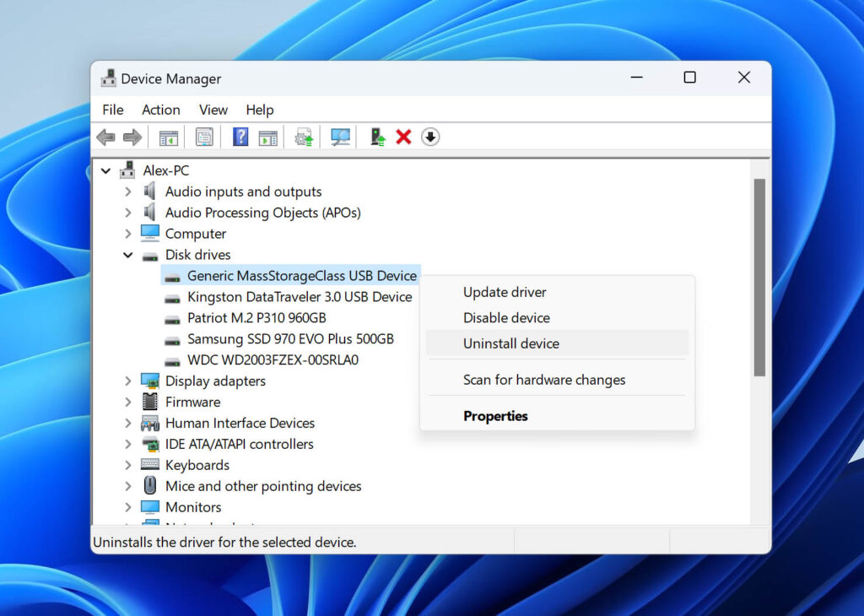Click the Forward navigation arrow in the toolbar
Viewport: 864px width, 616px height.
pyautogui.click(x=132, y=137)
